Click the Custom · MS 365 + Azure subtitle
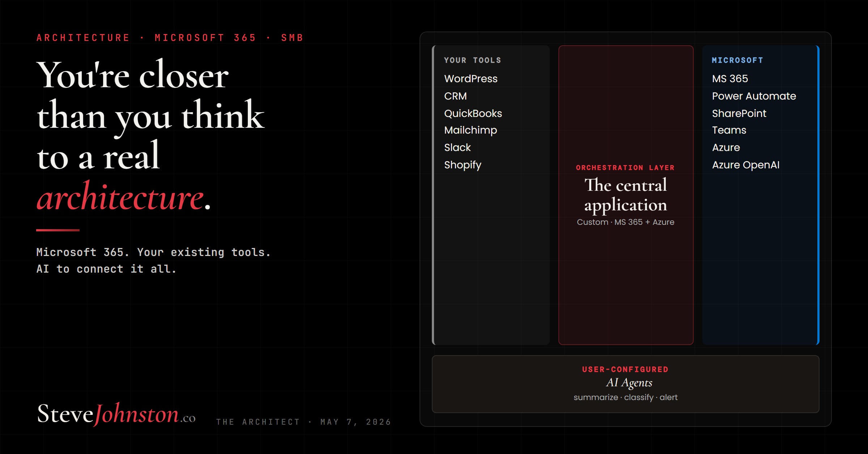Screen dimensions: 868x454 point(626,222)
